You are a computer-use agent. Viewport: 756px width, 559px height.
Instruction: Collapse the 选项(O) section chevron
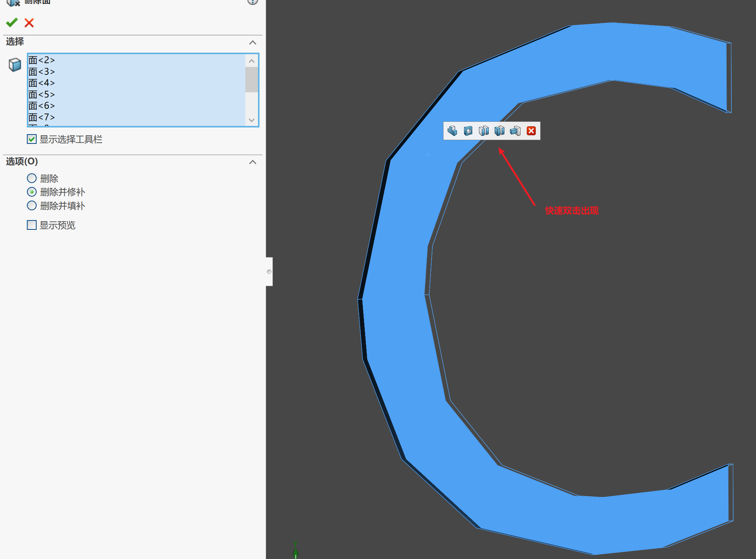point(253,162)
